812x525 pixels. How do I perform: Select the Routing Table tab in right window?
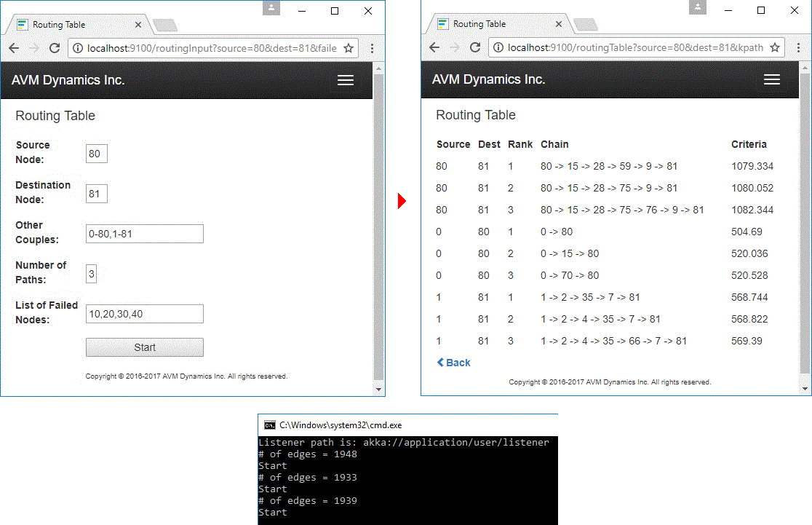pos(498,24)
